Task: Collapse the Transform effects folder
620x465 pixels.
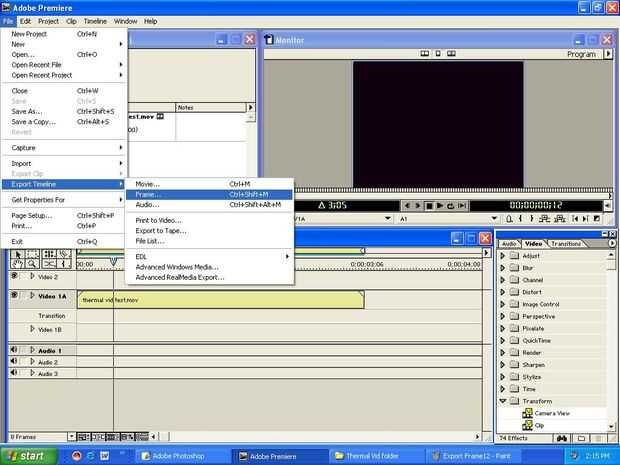Action: pyautogui.click(x=503, y=401)
